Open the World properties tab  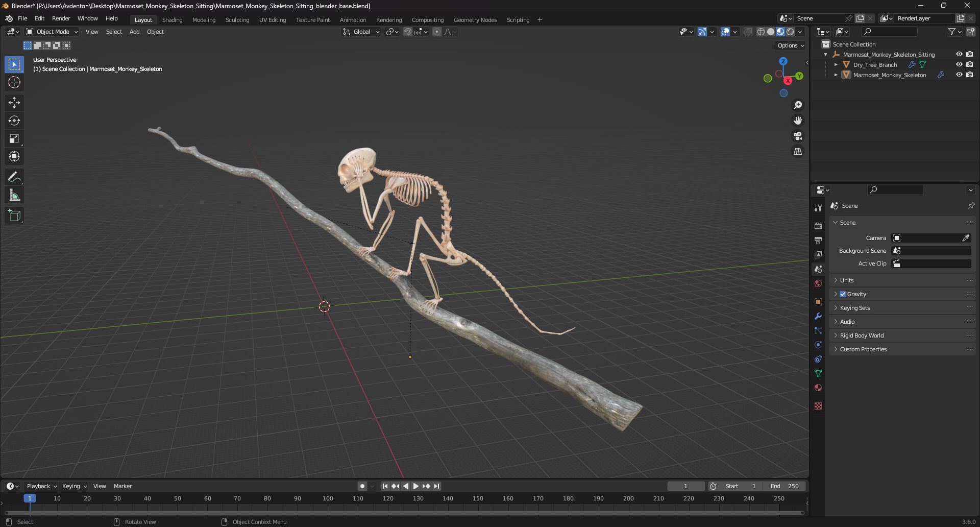[818, 283]
